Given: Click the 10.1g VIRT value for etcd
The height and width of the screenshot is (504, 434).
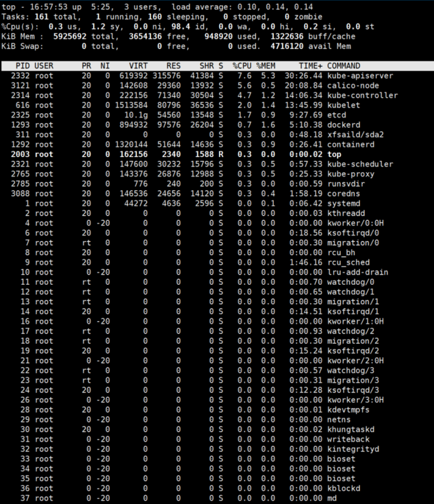Looking at the screenshot, I should pyautogui.click(x=136, y=115).
